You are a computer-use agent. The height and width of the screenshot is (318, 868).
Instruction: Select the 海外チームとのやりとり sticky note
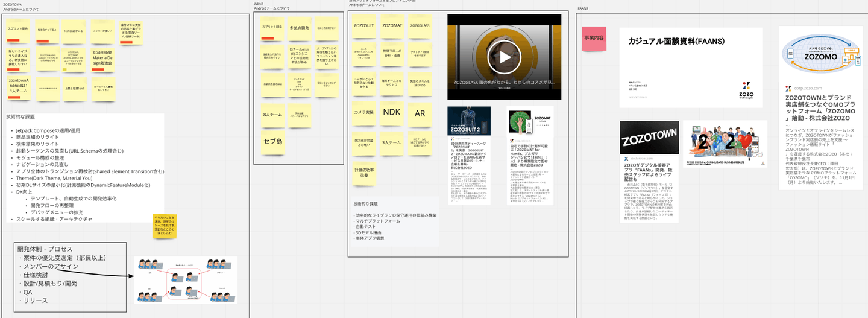point(392,83)
